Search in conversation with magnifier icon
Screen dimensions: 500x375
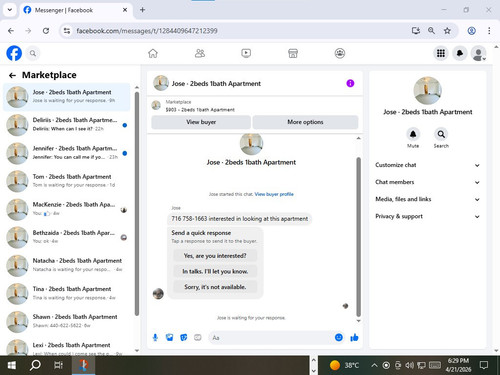(x=441, y=134)
